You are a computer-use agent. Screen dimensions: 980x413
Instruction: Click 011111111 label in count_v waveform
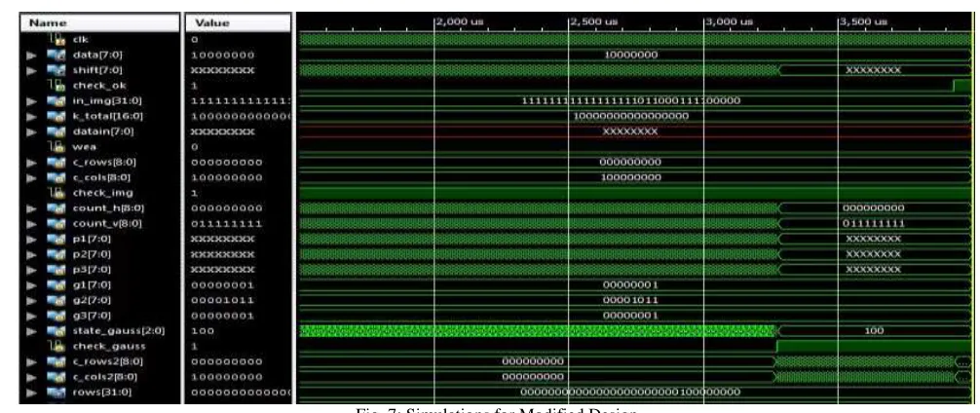873,223
